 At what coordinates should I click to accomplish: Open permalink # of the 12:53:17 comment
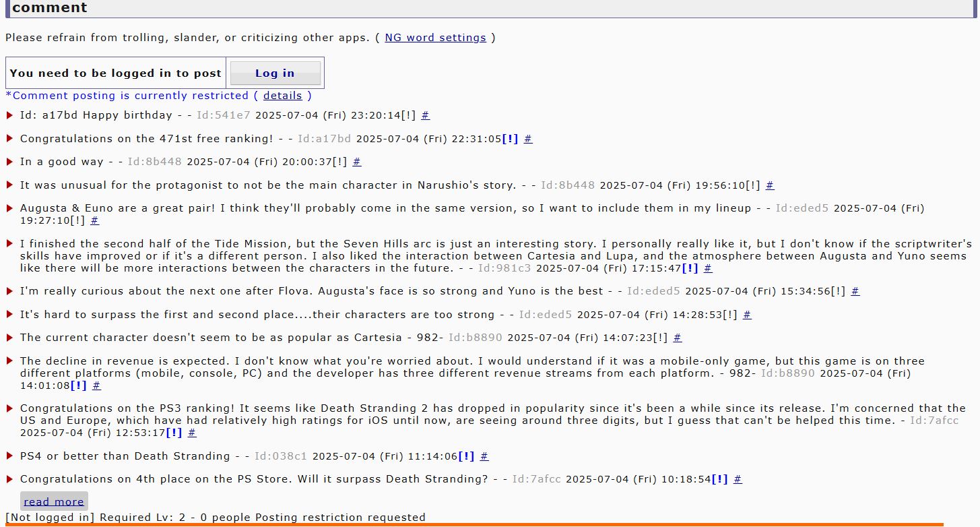[192, 433]
